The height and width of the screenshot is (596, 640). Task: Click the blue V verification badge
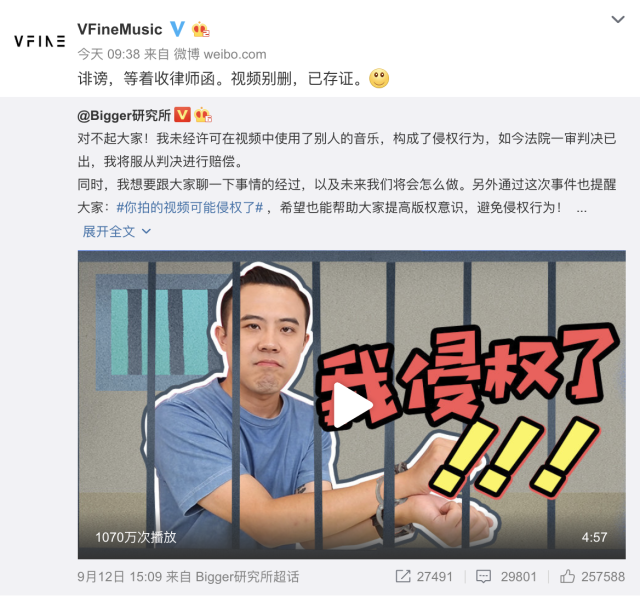(x=177, y=29)
